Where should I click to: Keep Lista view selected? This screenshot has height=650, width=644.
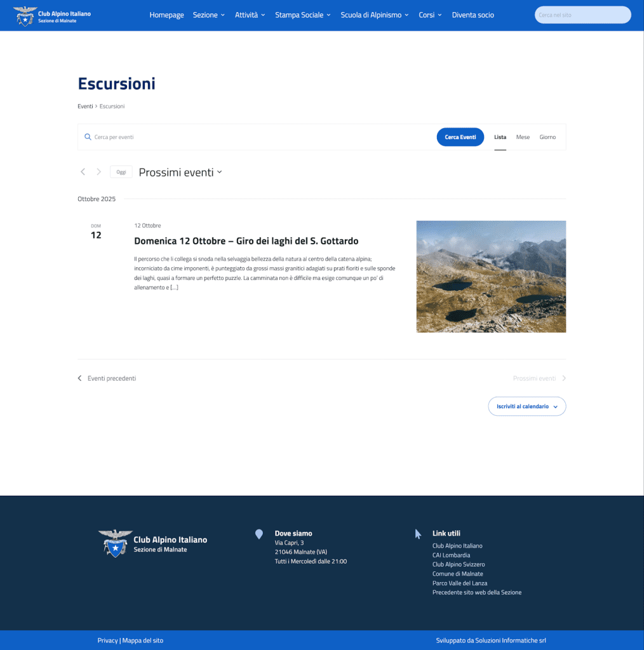pyautogui.click(x=500, y=136)
